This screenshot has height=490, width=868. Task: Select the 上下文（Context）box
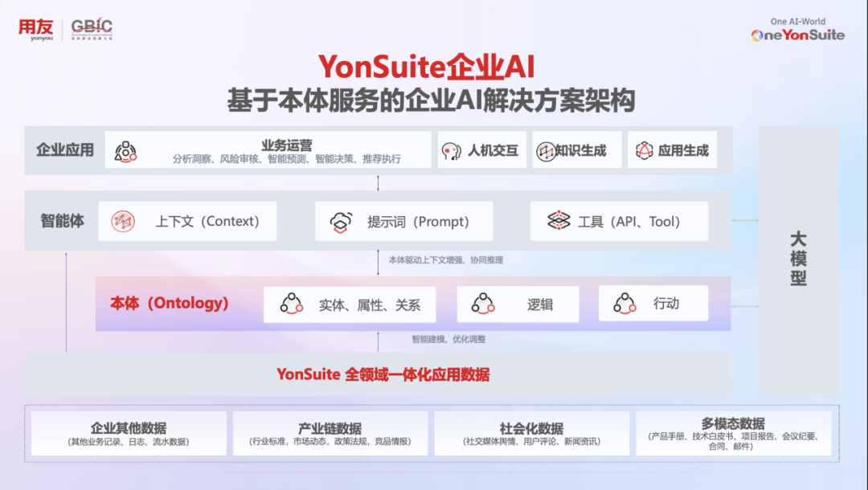(x=187, y=221)
